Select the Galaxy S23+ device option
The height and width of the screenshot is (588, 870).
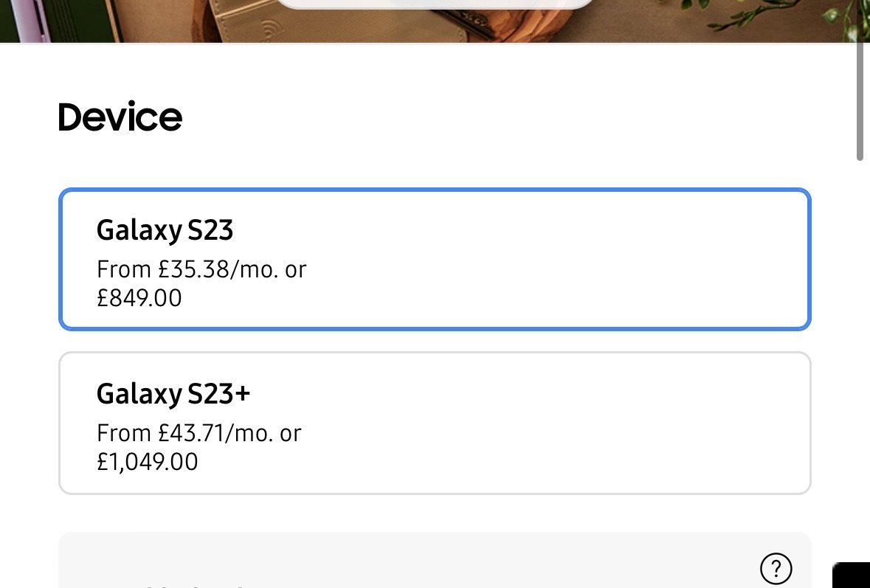pyautogui.click(x=435, y=423)
